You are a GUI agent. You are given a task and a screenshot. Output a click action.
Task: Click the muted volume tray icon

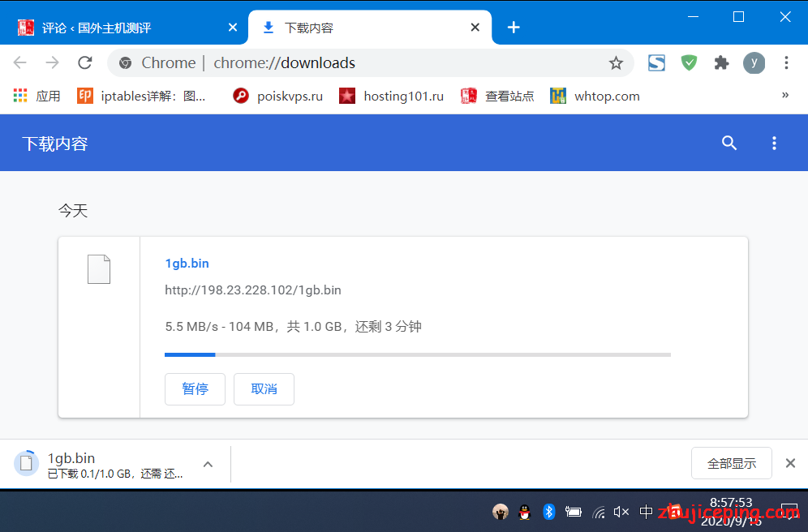(621, 512)
